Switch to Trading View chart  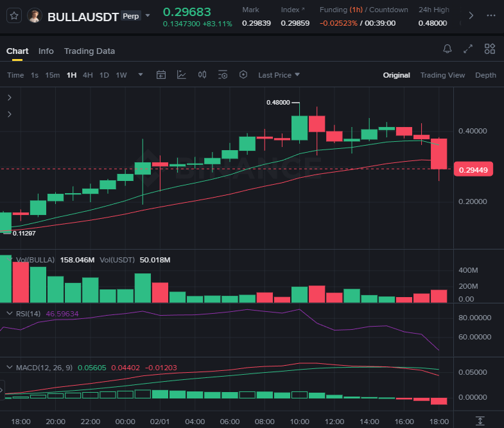tap(442, 75)
